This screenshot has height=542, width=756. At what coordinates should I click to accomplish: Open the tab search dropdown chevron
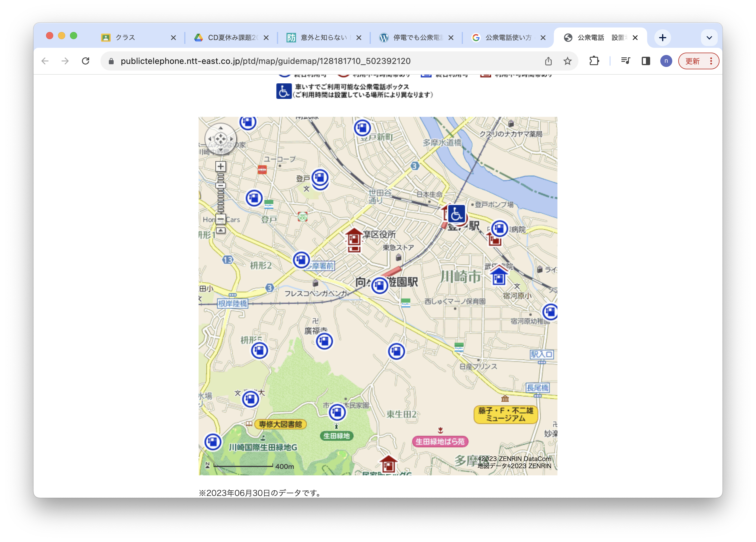709,38
